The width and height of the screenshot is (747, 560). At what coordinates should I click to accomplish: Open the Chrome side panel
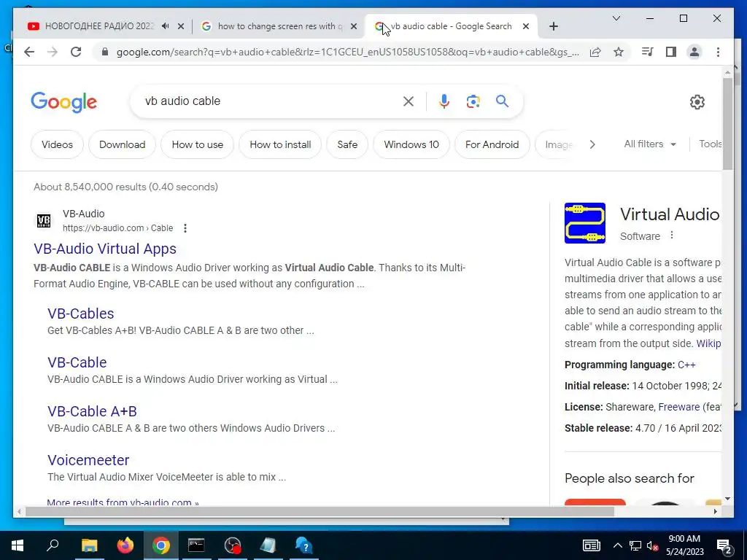(671, 52)
